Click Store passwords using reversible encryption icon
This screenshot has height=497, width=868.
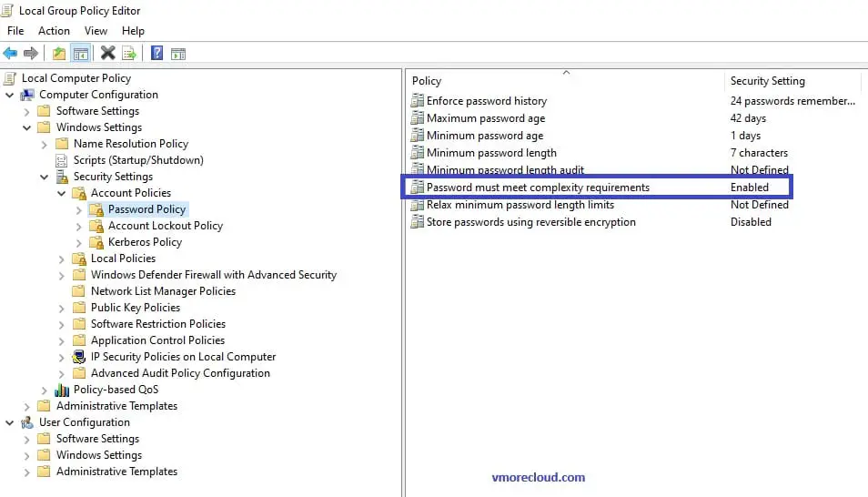pos(417,221)
